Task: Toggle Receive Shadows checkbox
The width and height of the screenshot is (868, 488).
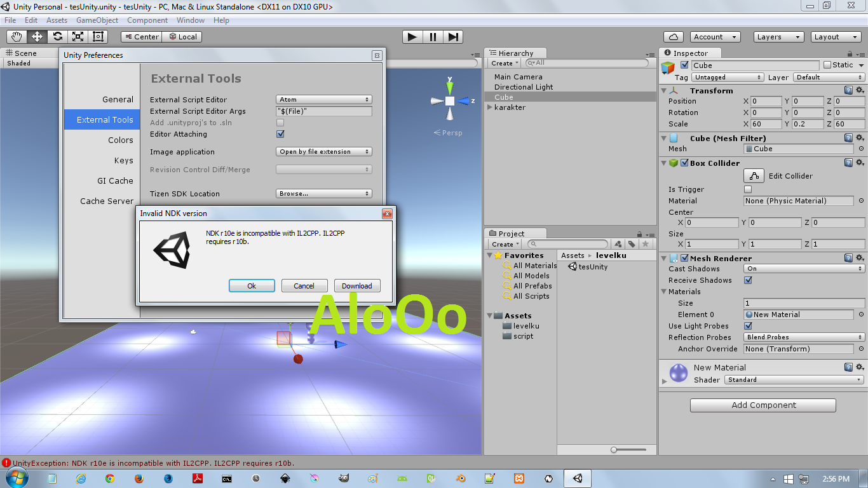Action: click(748, 280)
